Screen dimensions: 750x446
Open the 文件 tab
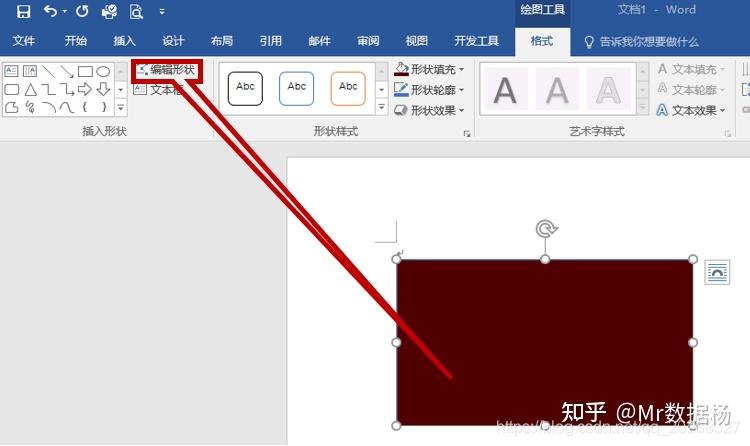coord(23,41)
